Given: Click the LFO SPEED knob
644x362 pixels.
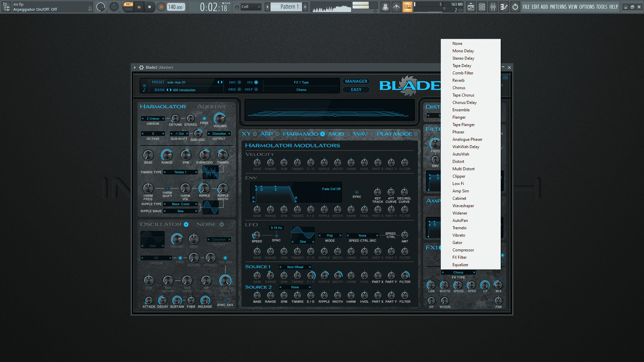Looking at the screenshot, I should tap(257, 235).
